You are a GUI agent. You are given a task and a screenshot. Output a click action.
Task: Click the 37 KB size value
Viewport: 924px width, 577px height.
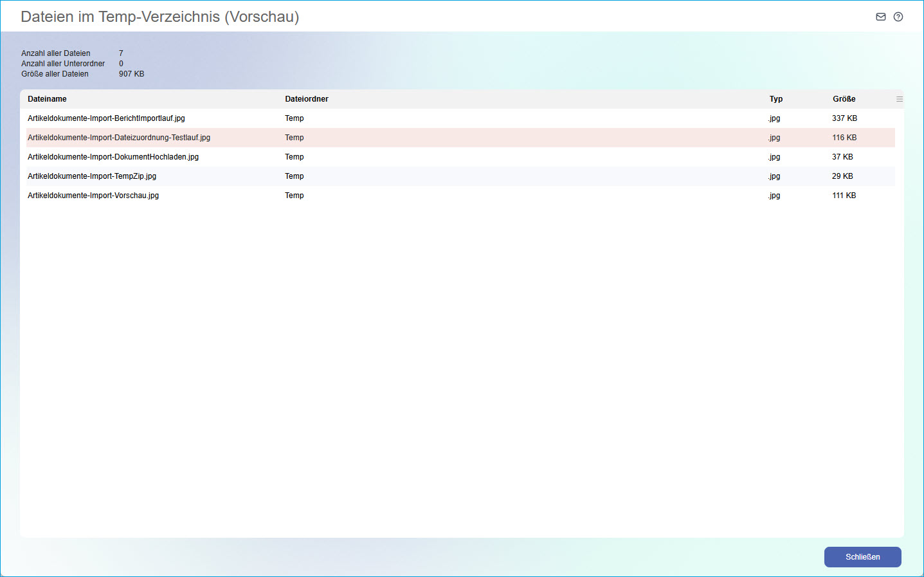842,157
